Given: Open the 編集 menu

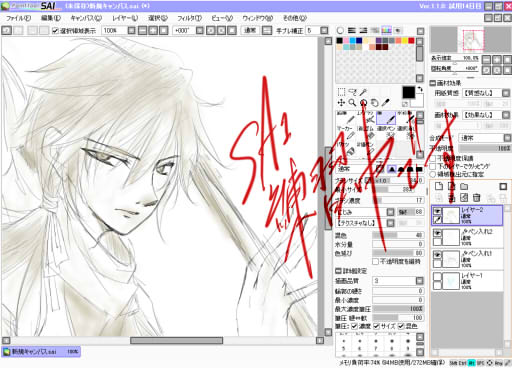Looking at the screenshot, I should point(51,18).
